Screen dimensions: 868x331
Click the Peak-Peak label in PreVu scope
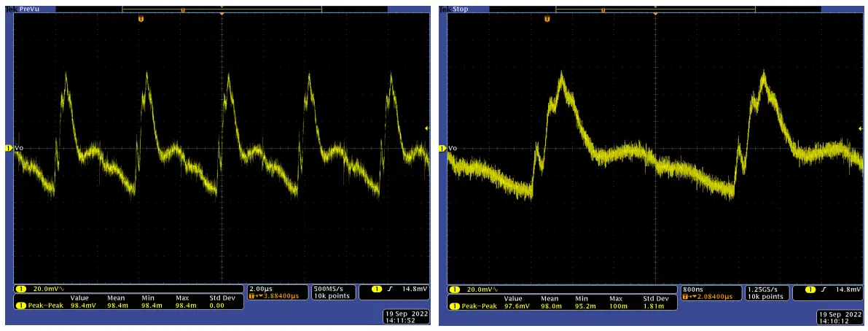tap(45, 305)
